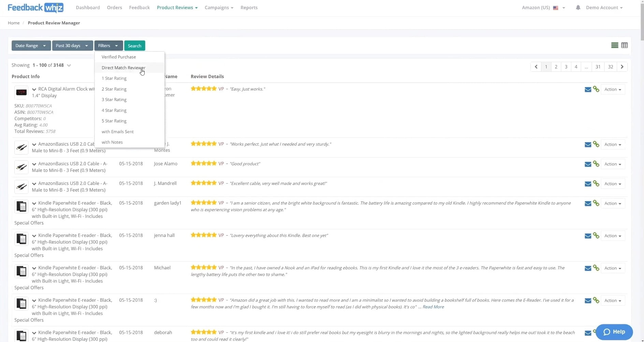Open the Help chat button
The width and height of the screenshot is (644, 342).
click(x=614, y=332)
